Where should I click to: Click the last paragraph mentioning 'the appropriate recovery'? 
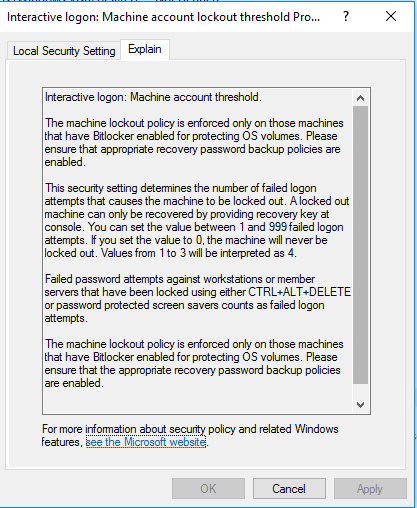[x=194, y=363]
